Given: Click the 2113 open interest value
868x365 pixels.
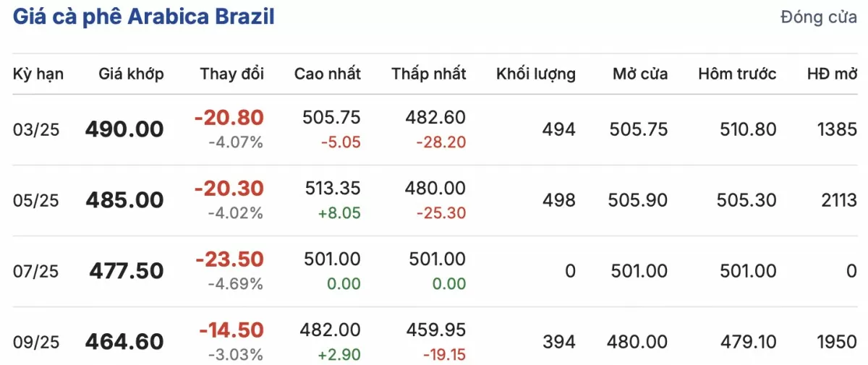Looking at the screenshot, I should 839,200.
